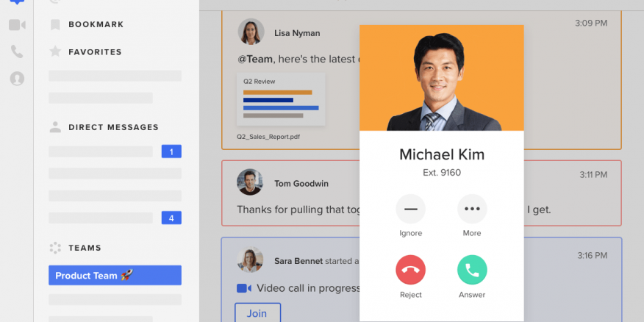The width and height of the screenshot is (644, 322).
Task: Open direct message with 4 unread
Action: coord(115,218)
